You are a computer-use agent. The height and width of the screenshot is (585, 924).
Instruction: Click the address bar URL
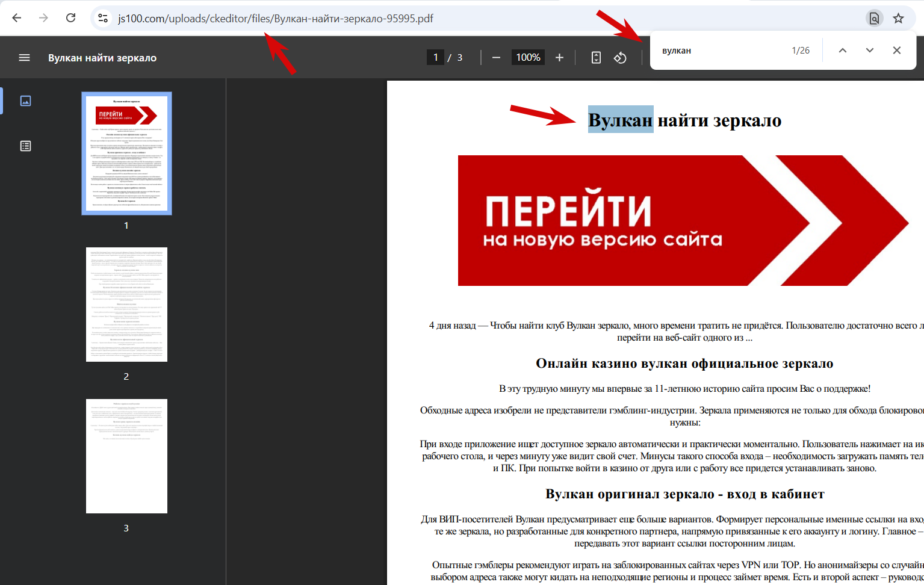click(x=276, y=18)
